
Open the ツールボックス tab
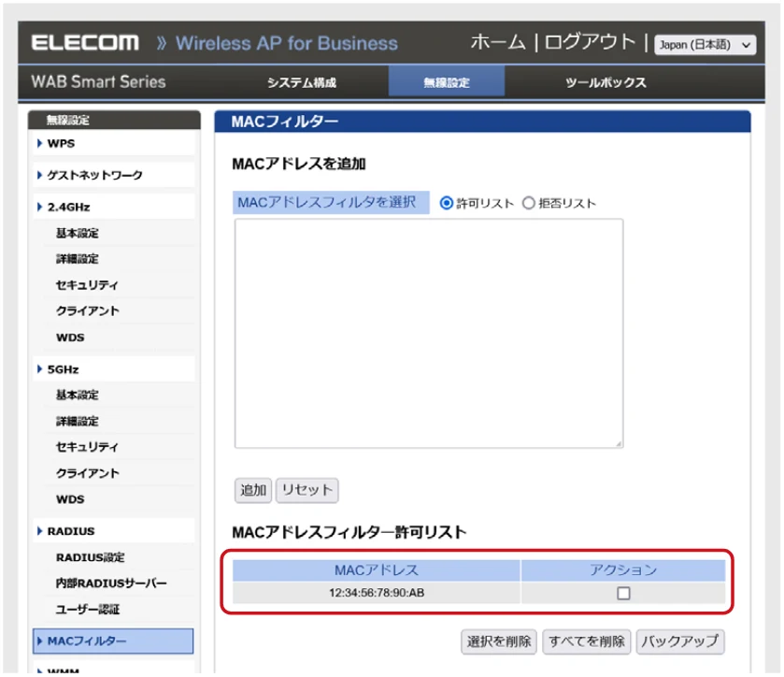(606, 82)
